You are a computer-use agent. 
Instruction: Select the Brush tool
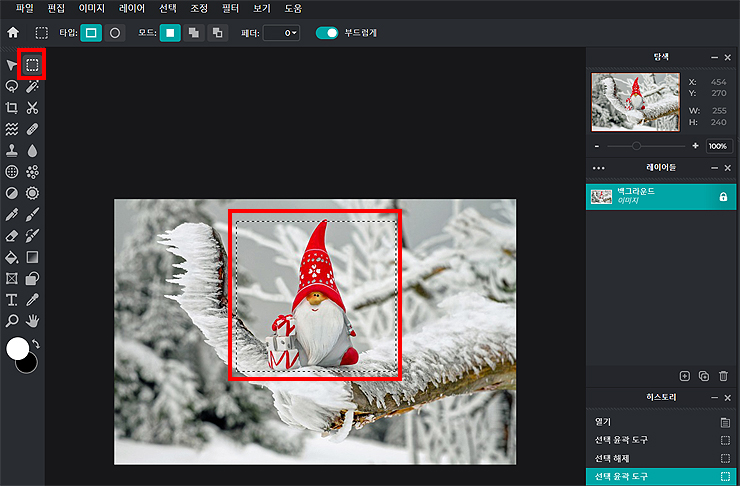(x=32, y=215)
